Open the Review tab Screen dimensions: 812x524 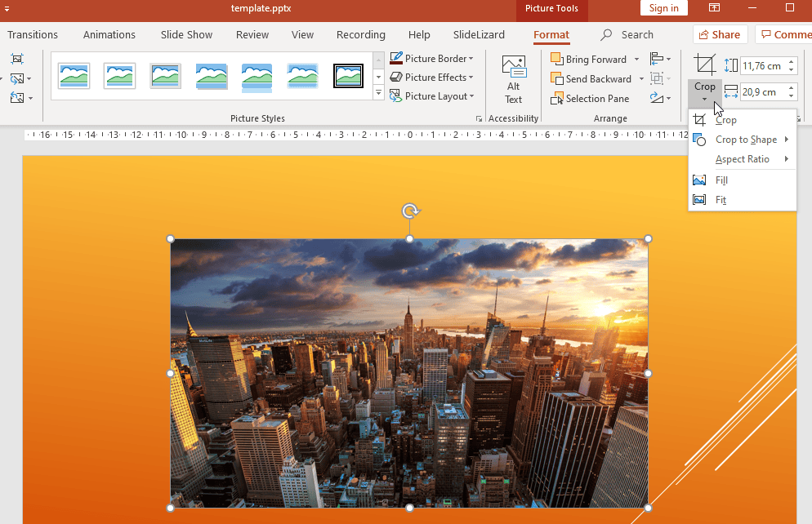(x=252, y=34)
